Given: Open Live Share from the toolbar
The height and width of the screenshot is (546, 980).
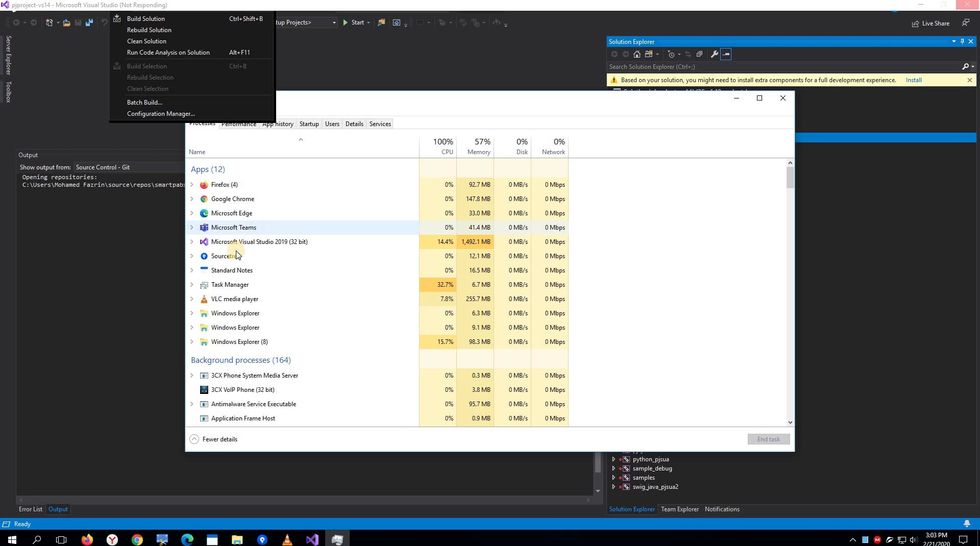Looking at the screenshot, I should click(930, 23).
